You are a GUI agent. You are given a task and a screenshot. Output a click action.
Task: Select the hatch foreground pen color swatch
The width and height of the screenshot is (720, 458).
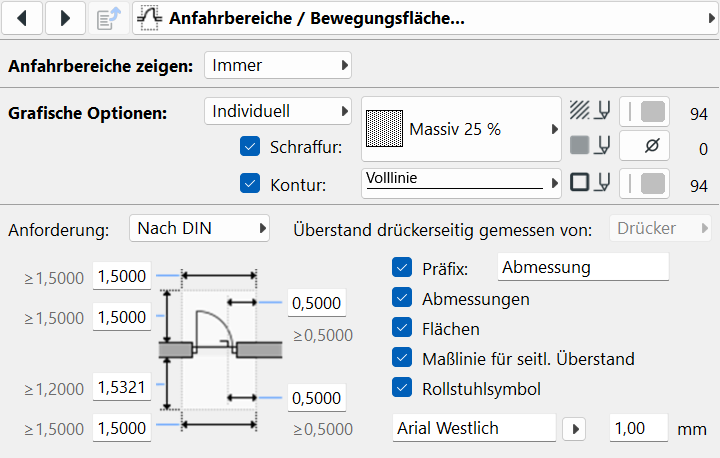[x=644, y=112]
